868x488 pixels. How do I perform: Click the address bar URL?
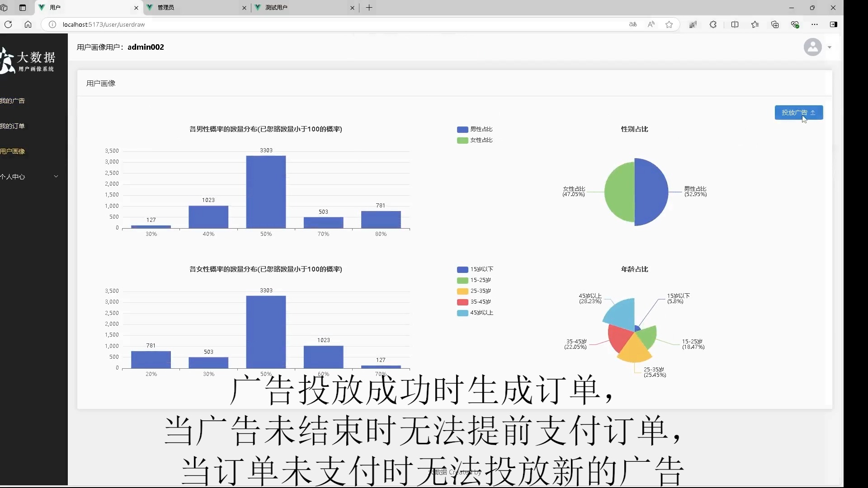(x=104, y=24)
